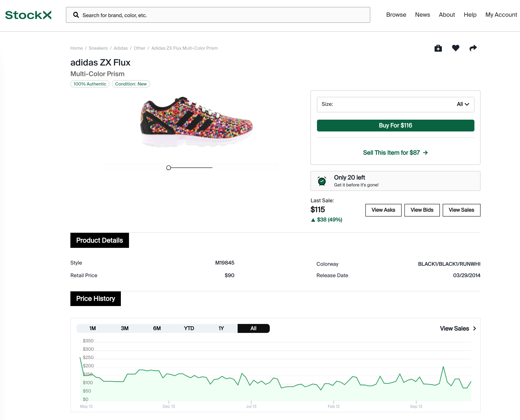
Task: Click the Dec 13 chart axis marker
Action: tap(169, 406)
